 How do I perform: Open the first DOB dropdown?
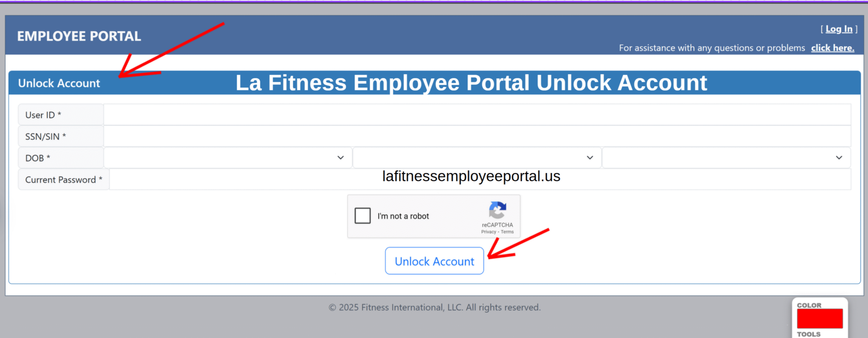coord(228,158)
